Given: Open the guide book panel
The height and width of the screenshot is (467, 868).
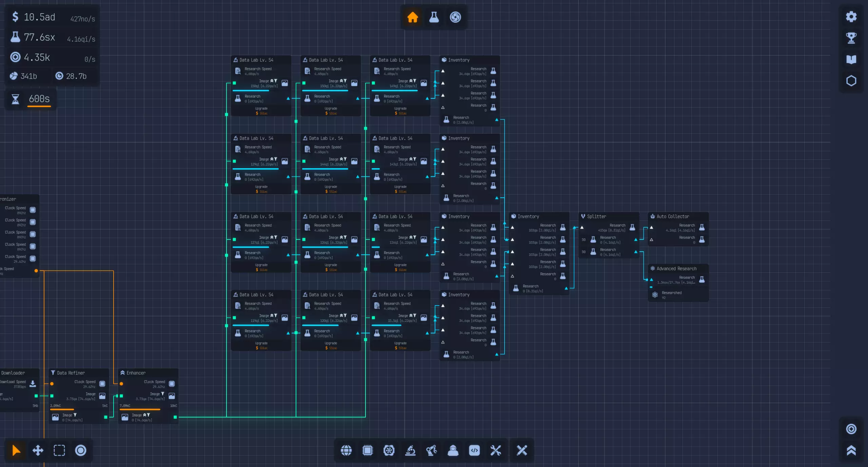Looking at the screenshot, I should click(851, 59).
